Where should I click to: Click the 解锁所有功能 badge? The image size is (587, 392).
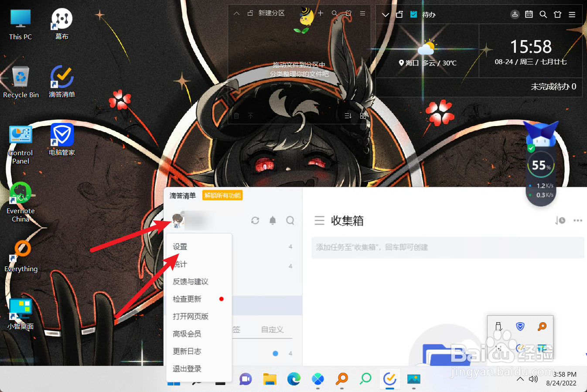[x=223, y=195]
